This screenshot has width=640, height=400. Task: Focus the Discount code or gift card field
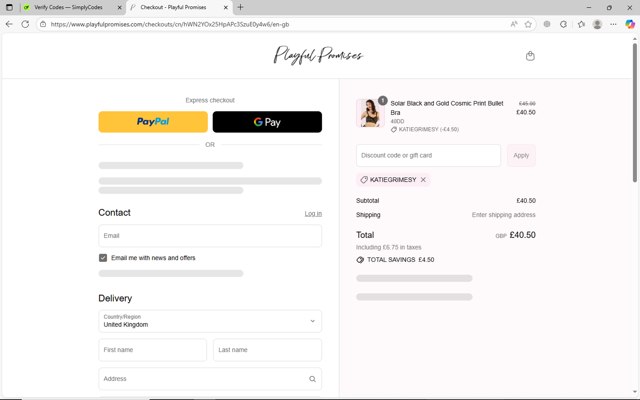tap(428, 156)
